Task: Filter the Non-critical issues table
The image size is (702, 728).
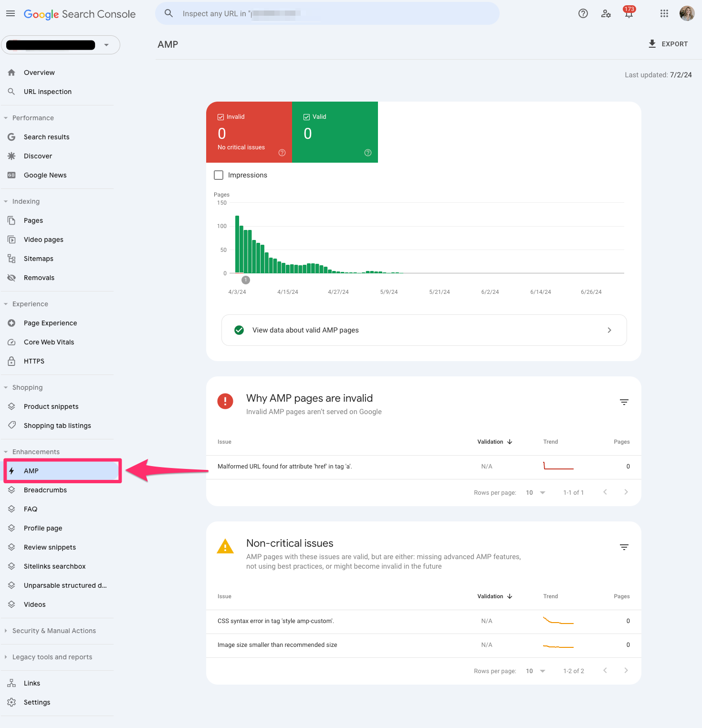Action: [624, 547]
